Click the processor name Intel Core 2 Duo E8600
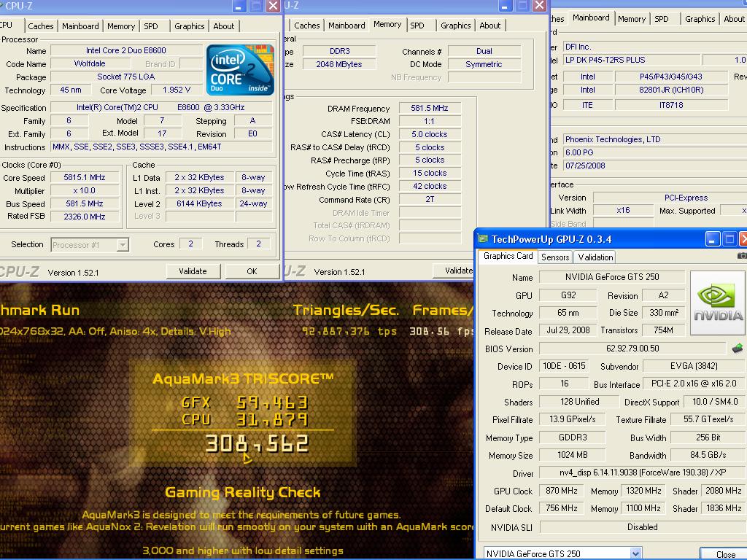The height and width of the screenshot is (560, 747). (125, 50)
